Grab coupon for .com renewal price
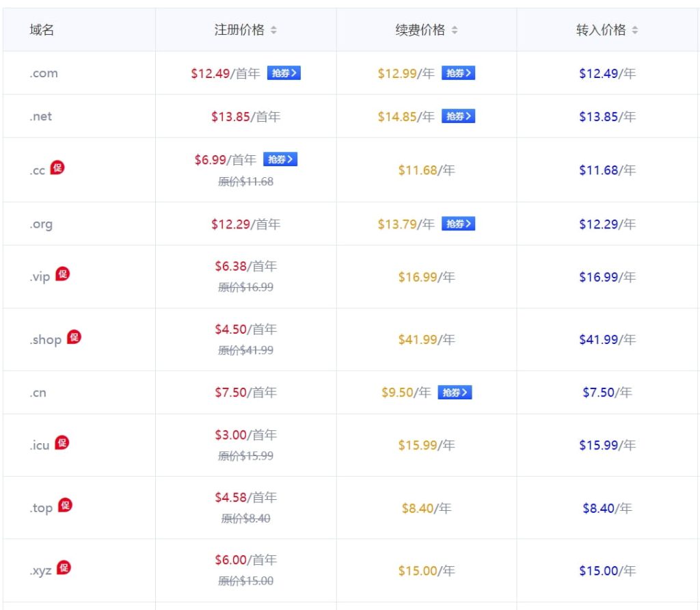The width and height of the screenshot is (700, 610). (x=458, y=73)
